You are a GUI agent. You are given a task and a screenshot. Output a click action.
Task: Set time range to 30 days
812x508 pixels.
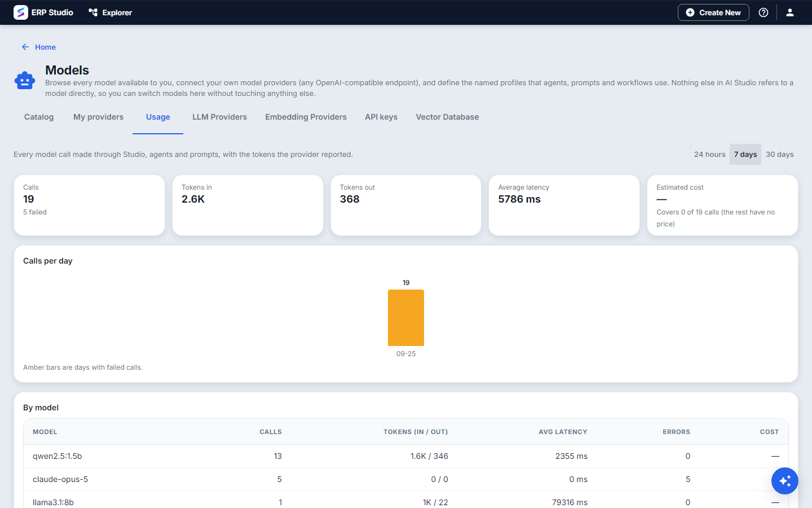click(x=779, y=154)
